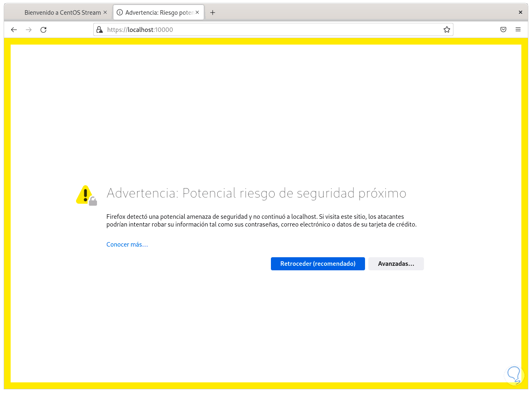This screenshot has height=393, width=532.
Task: Reload the current page
Action: 43,30
